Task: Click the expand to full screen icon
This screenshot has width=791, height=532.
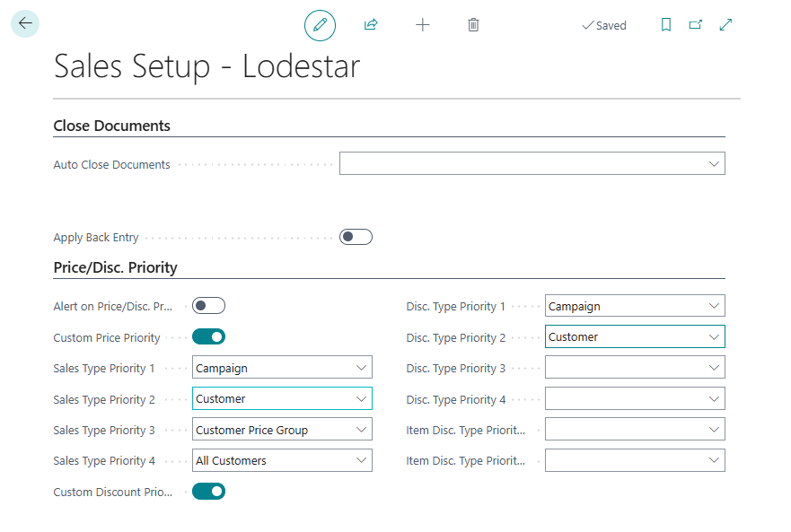Action: [726, 25]
